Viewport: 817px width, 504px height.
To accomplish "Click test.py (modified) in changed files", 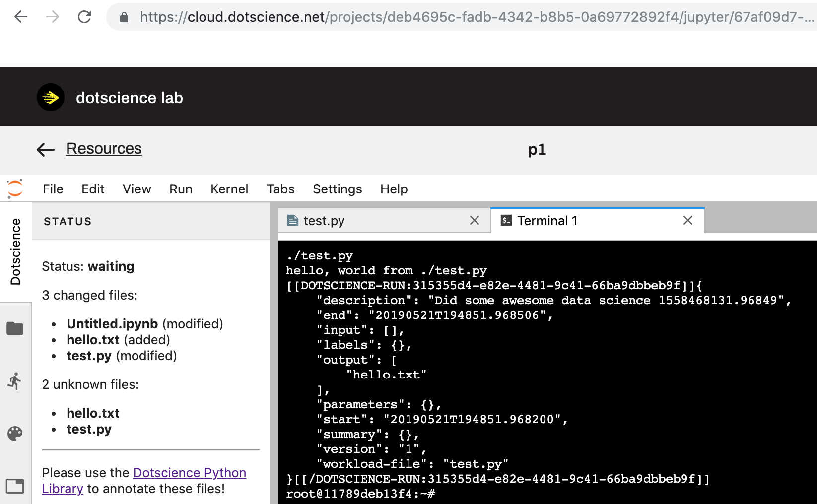I will point(122,356).
